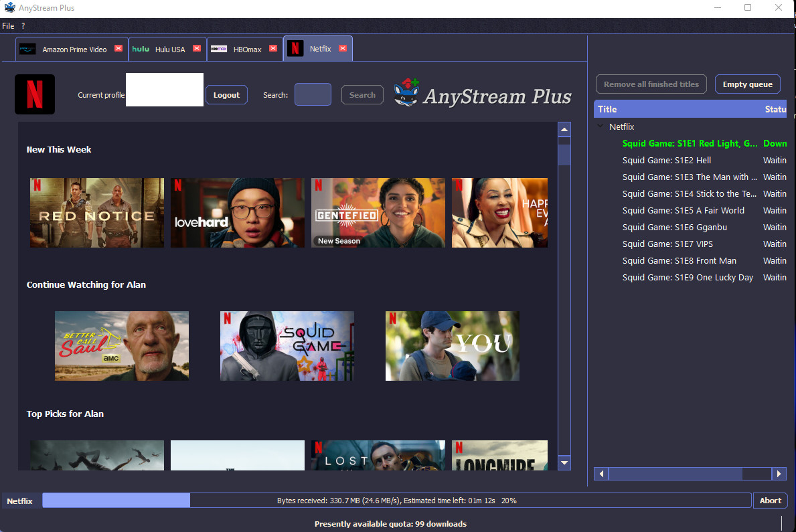Click the Status column header in queue
Viewport: 796px width, 532px height.
coord(775,109)
